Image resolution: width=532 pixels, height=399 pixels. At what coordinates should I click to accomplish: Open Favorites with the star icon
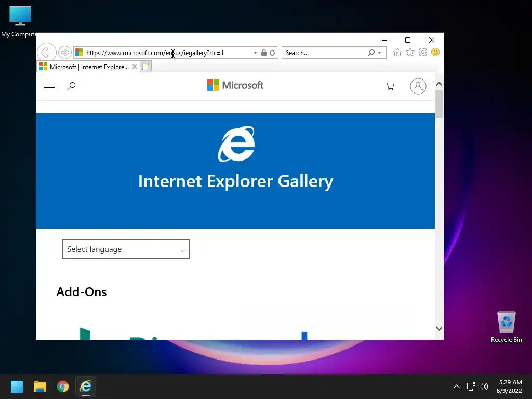click(x=410, y=52)
